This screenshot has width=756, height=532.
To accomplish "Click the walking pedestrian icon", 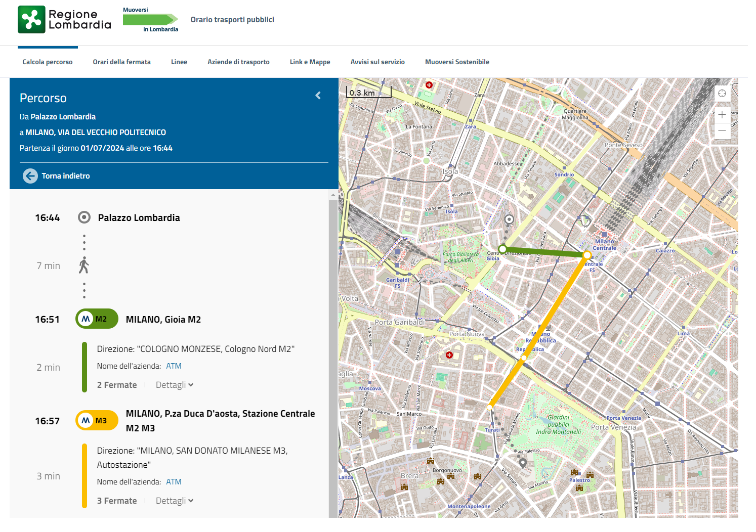I will (84, 265).
